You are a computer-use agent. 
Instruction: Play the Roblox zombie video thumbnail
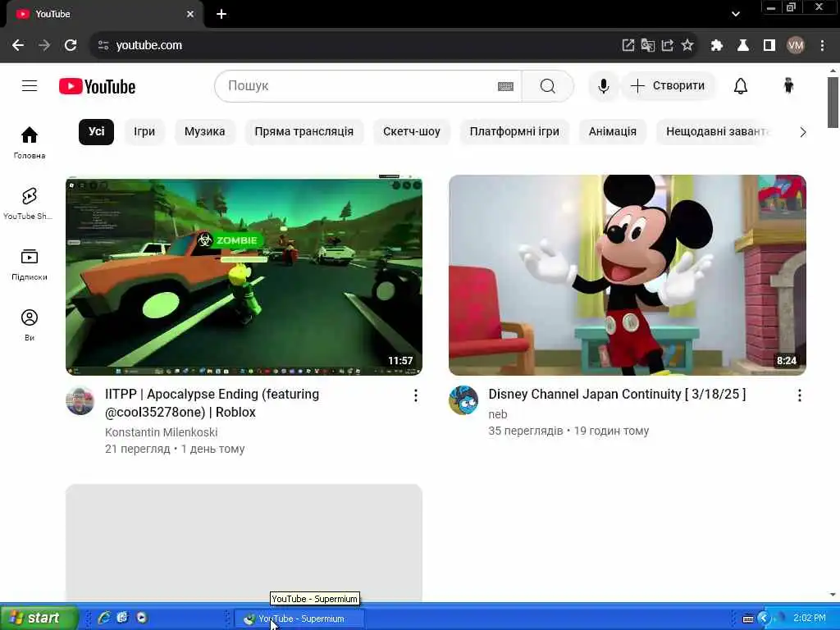[x=244, y=275]
